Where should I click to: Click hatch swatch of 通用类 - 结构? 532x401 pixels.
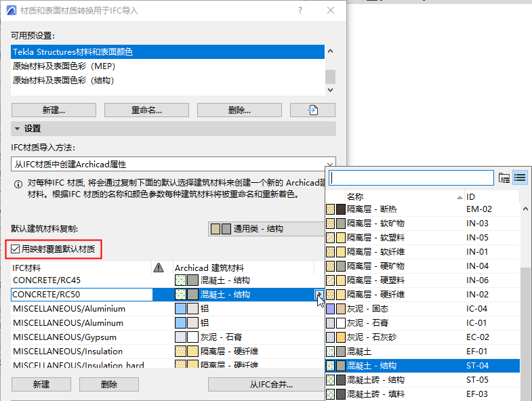pos(216,229)
